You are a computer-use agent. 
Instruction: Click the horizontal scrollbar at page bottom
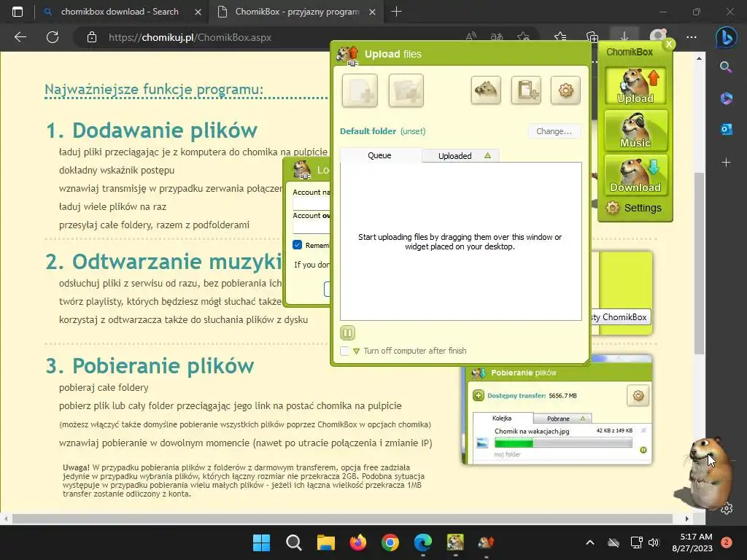(342, 518)
